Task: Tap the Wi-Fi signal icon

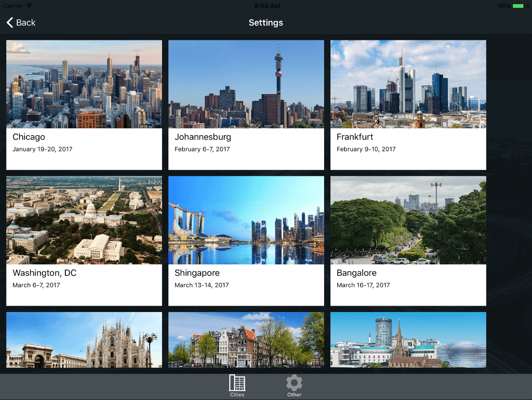Action: point(29,6)
